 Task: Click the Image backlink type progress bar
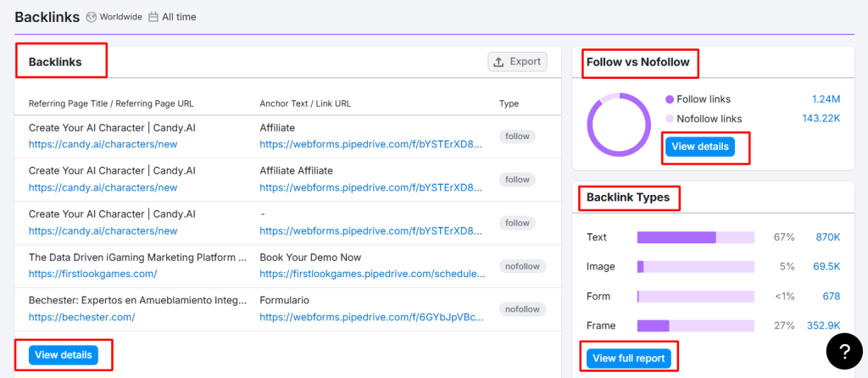click(696, 267)
